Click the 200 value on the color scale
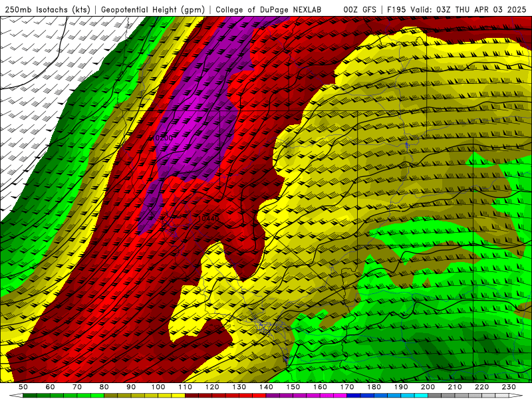 pyautogui.click(x=428, y=387)
